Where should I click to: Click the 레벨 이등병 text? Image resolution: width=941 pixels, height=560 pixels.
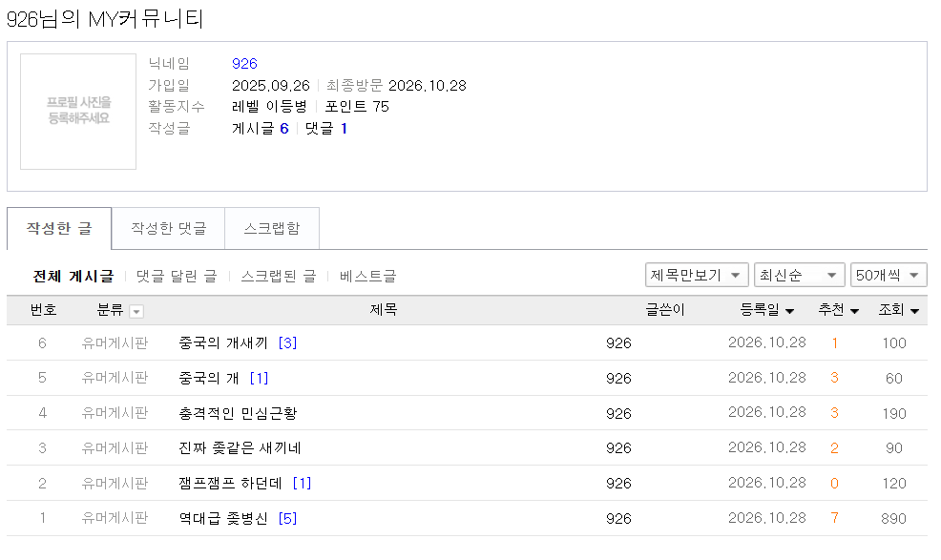point(269,107)
